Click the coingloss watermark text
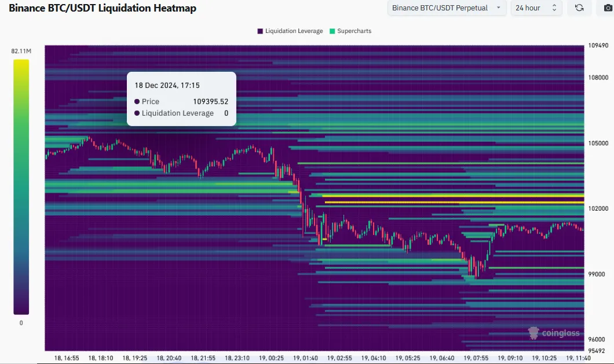Viewport: 614px width, 364px height. click(x=560, y=333)
